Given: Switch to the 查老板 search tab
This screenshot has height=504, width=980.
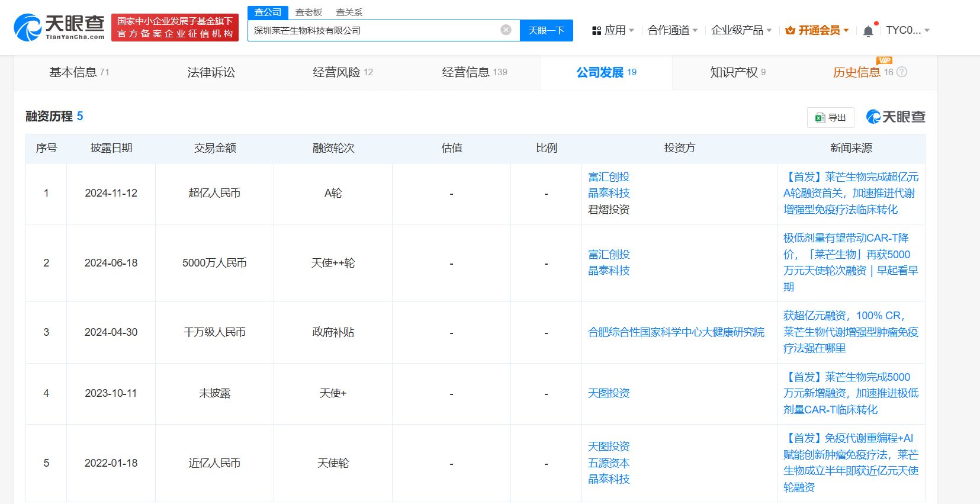Looking at the screenshot, I should [309, 12].
